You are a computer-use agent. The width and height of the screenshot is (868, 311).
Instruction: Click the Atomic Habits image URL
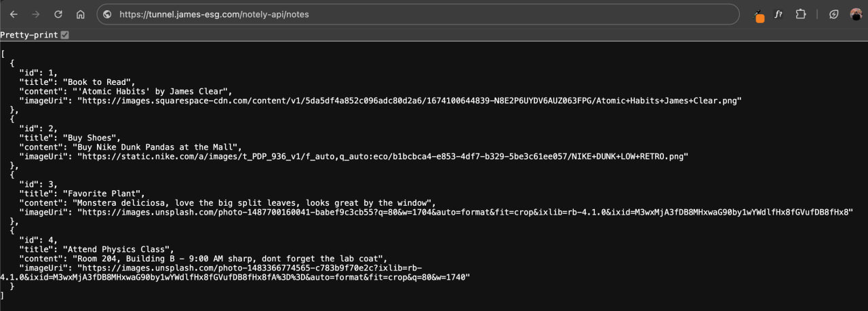point(409,100)
